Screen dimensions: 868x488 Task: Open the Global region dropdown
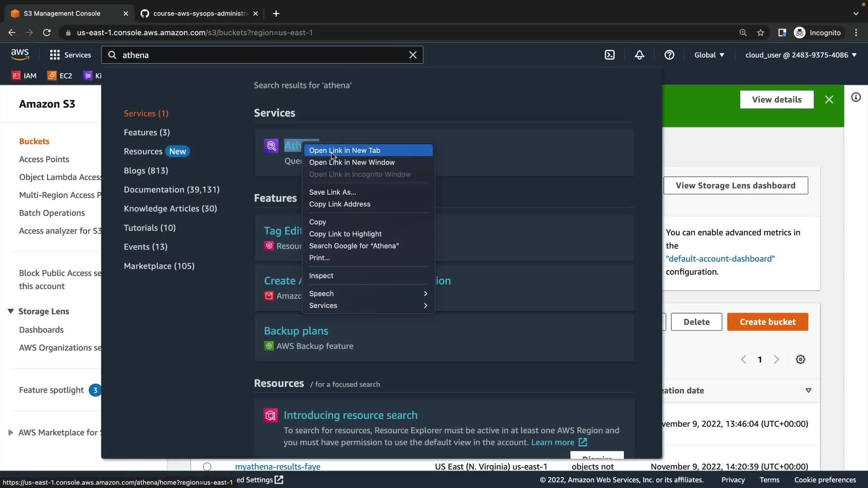(709, 55)
